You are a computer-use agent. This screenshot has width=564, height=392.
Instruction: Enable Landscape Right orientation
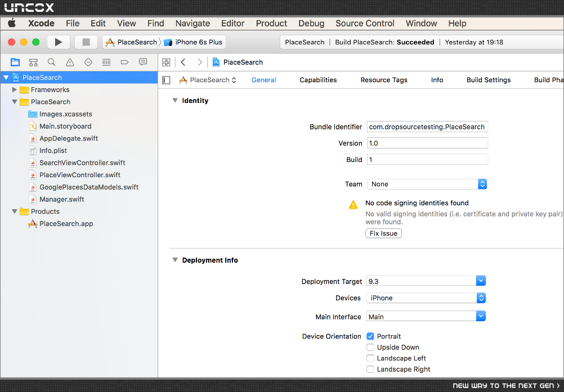[370, 369]
